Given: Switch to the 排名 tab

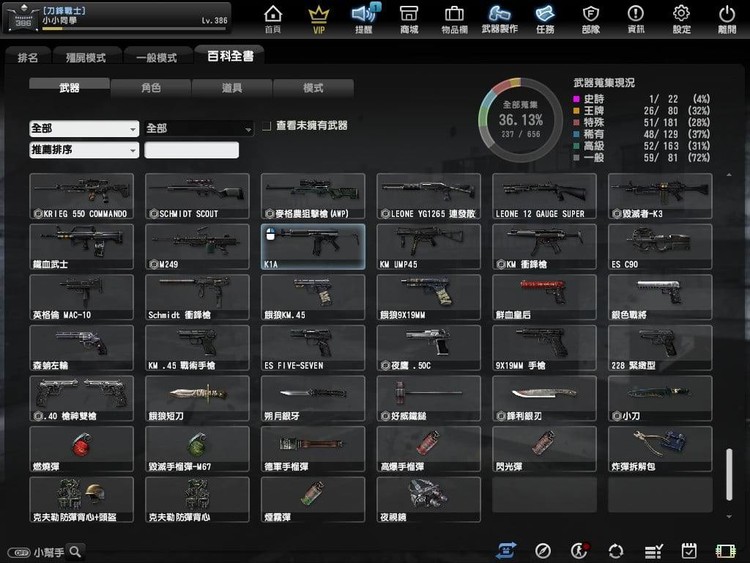Looking at the screenshot, I should [x=28, y=57].
